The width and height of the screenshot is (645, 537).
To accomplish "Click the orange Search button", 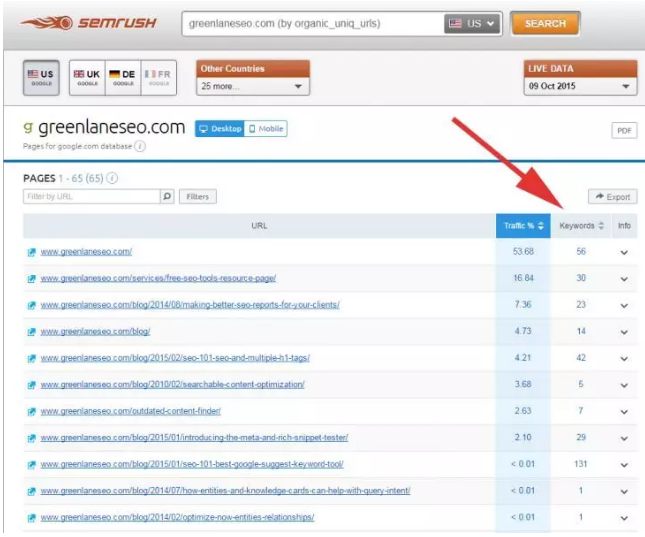I will 544,23.
